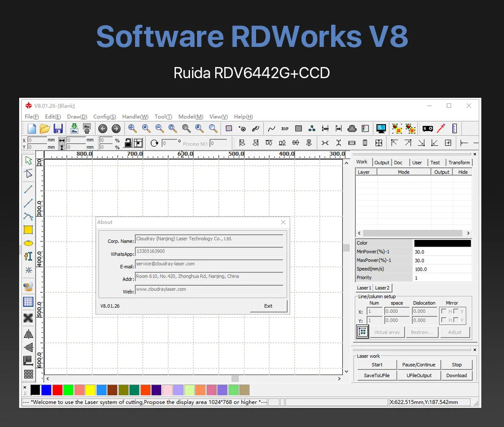Click the camera projector icon in toolbar

click(427, 129)
